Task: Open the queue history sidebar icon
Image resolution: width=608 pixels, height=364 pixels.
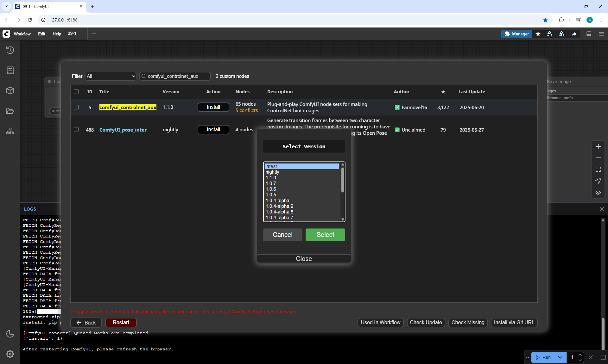Action: click(10, 50)
